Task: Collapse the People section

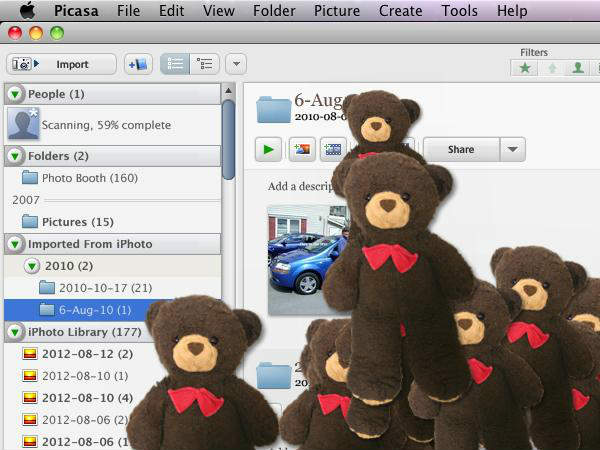Action: pos(15,94)
